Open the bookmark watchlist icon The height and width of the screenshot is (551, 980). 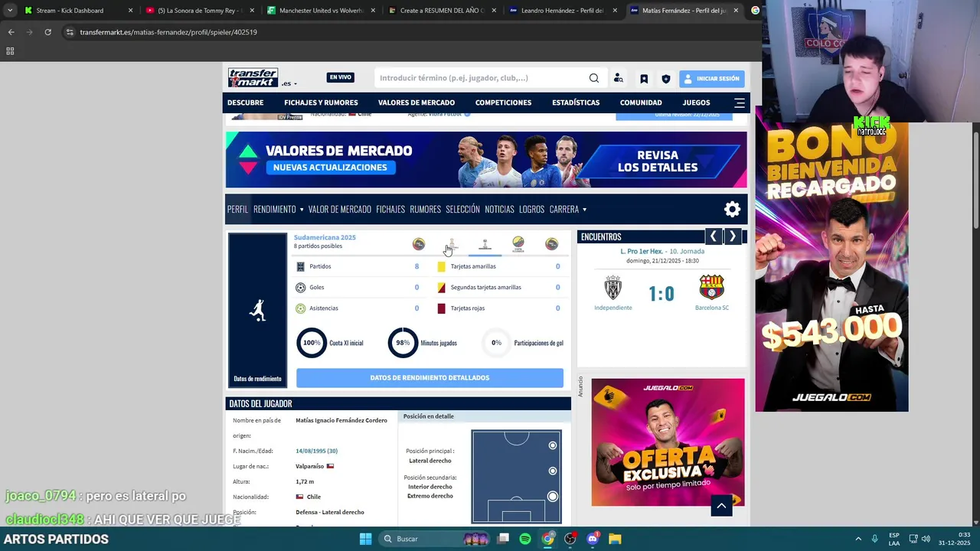pos(644,79)
